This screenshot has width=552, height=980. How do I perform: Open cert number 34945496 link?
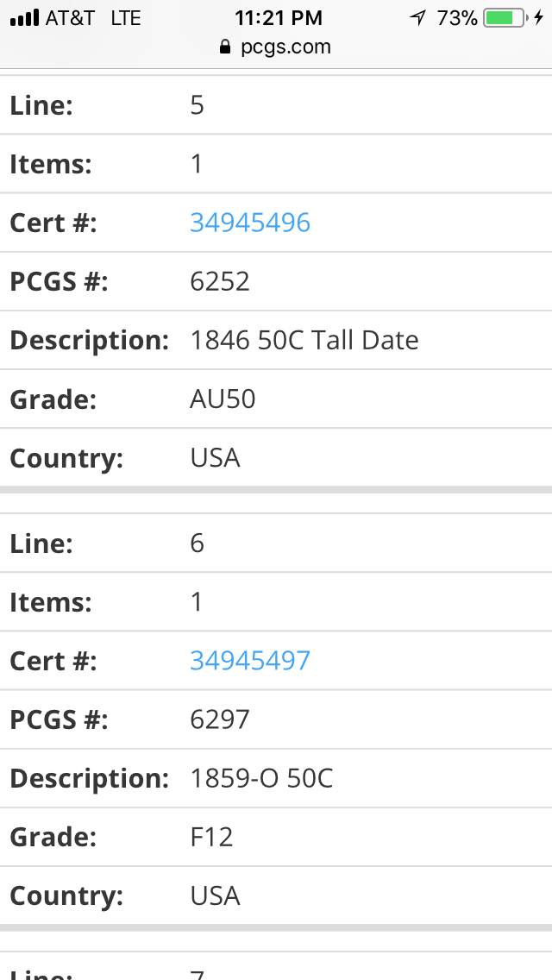250,223
